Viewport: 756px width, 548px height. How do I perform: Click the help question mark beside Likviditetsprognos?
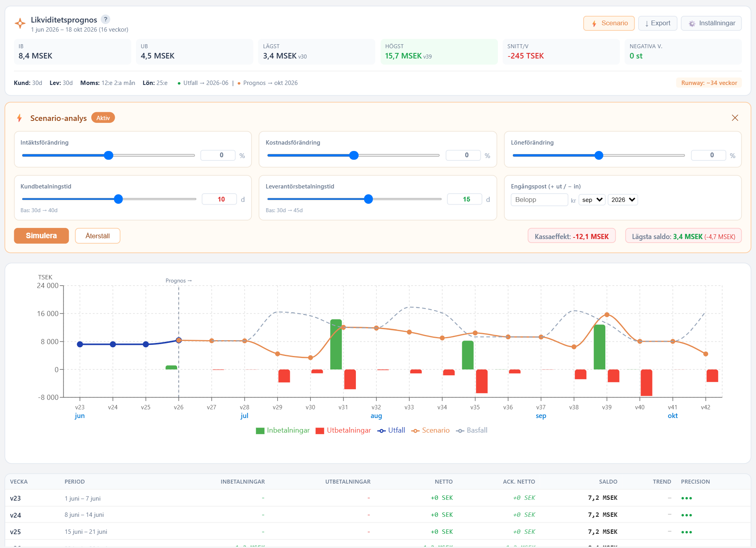[105, 19]
